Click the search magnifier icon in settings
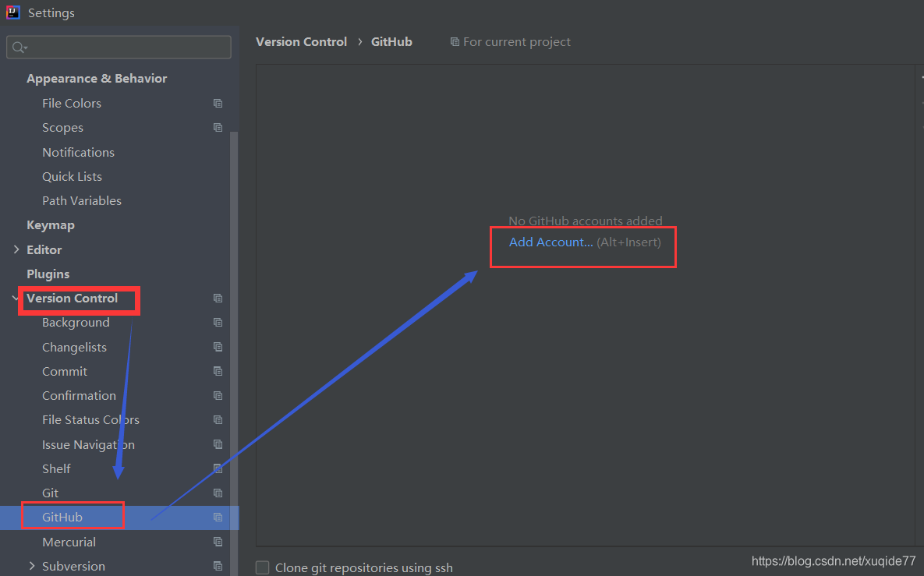 pos(19,47)
